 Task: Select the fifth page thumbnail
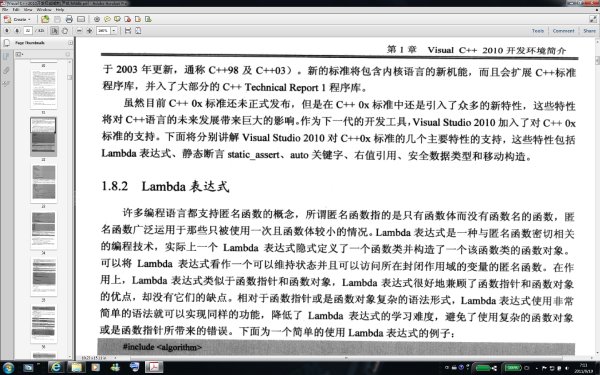coord(44,276)
